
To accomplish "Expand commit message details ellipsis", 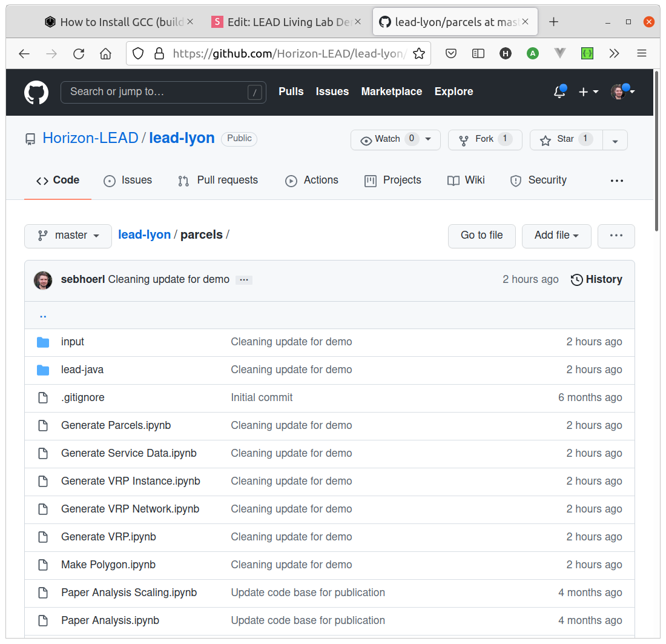I will [x=244, y=280].
